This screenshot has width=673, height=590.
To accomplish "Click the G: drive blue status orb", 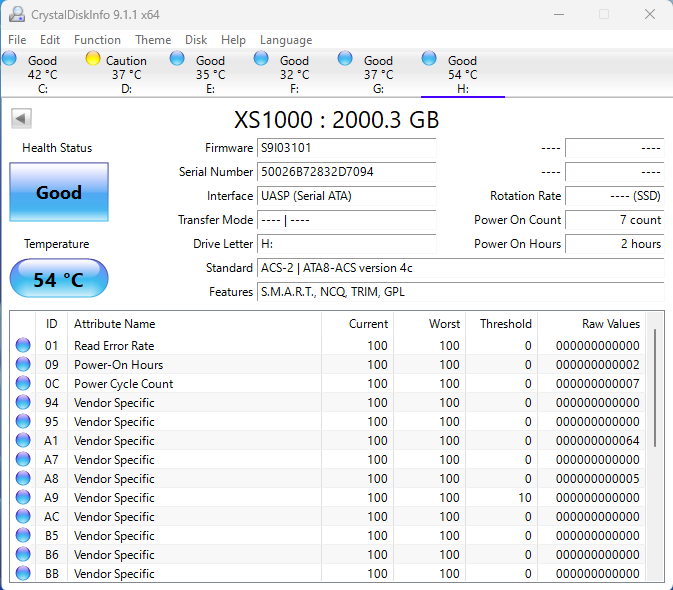I will click(346, 59).
